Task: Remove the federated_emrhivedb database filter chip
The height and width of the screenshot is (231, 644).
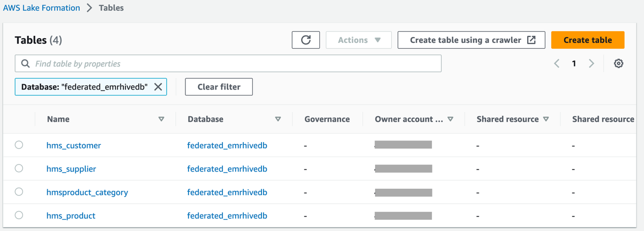Action: pyautogui.click(x=158, y=87)
